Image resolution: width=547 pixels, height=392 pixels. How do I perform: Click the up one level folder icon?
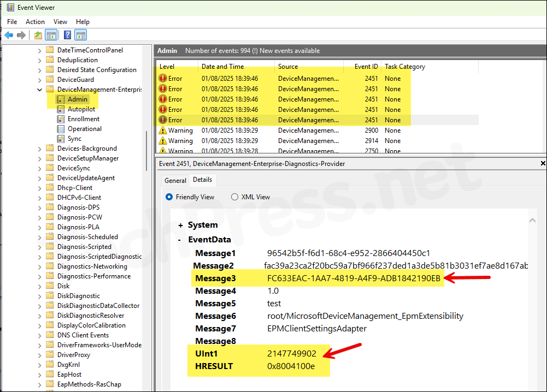coord(38,35)
